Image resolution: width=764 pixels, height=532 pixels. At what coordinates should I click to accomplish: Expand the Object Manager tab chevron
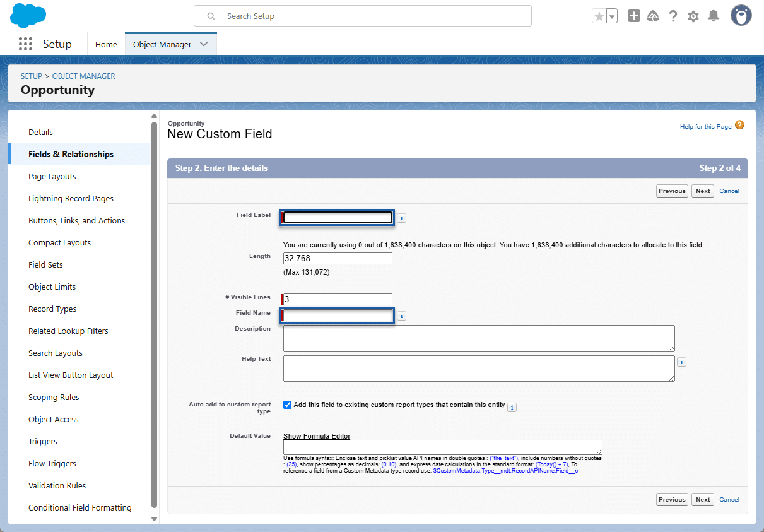pos(204,44)
